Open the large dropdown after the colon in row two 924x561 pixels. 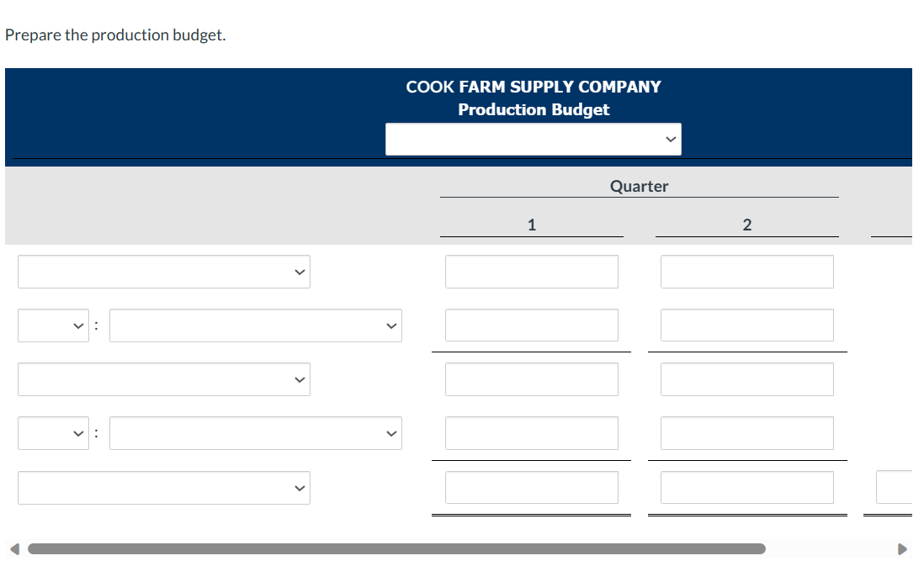(x=256, y=325)
